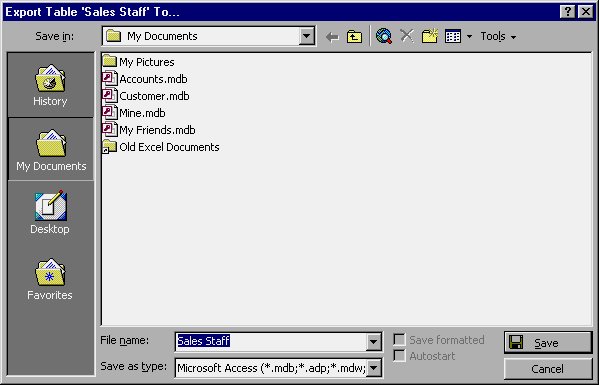The image size is (599, 385).
Task: Select the 'My Pictures' folder name
Action: pos(147,62)
